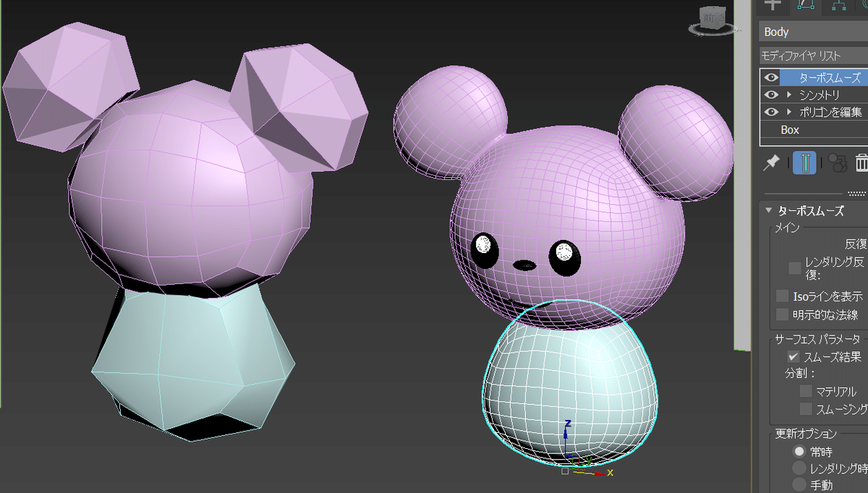Edit the object name field Body
This screenshot has width=868, height=493.
coord(814,32)
